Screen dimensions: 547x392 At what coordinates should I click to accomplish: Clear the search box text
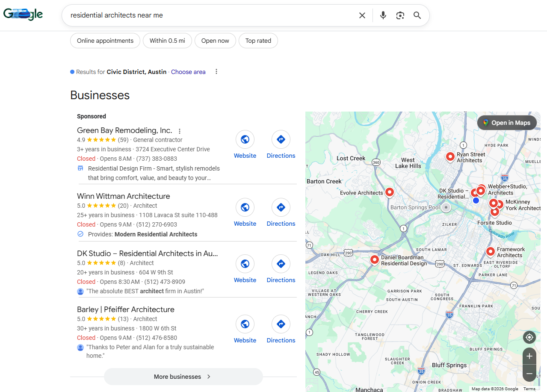coord(362,15)
